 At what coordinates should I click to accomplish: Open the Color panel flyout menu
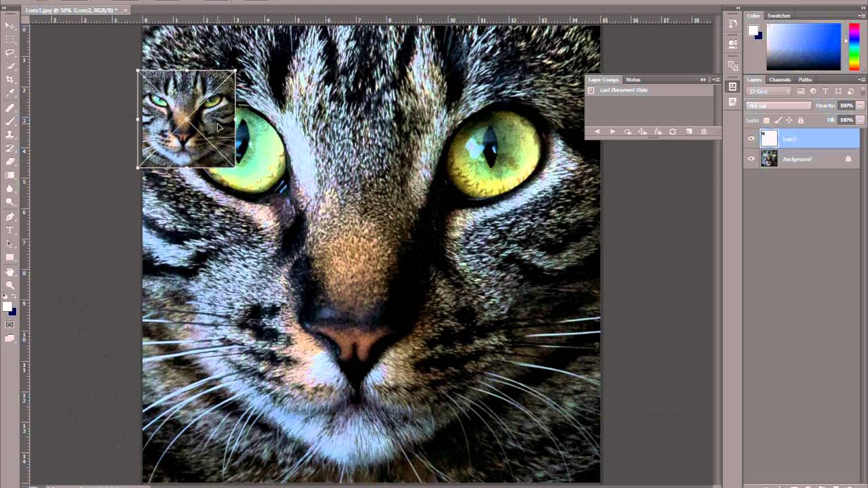[863, 16]
